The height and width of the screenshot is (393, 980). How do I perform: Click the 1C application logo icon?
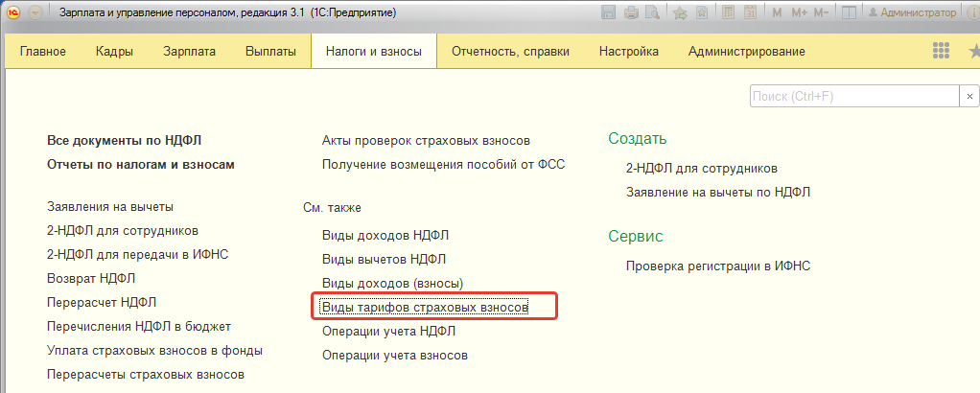point(13,12)
